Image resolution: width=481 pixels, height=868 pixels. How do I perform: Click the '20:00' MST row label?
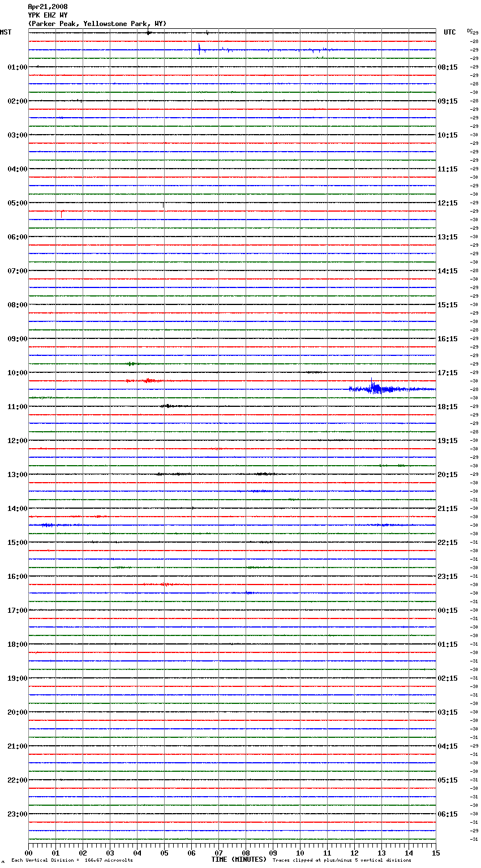pyautogui.click(x=18, y=712)
